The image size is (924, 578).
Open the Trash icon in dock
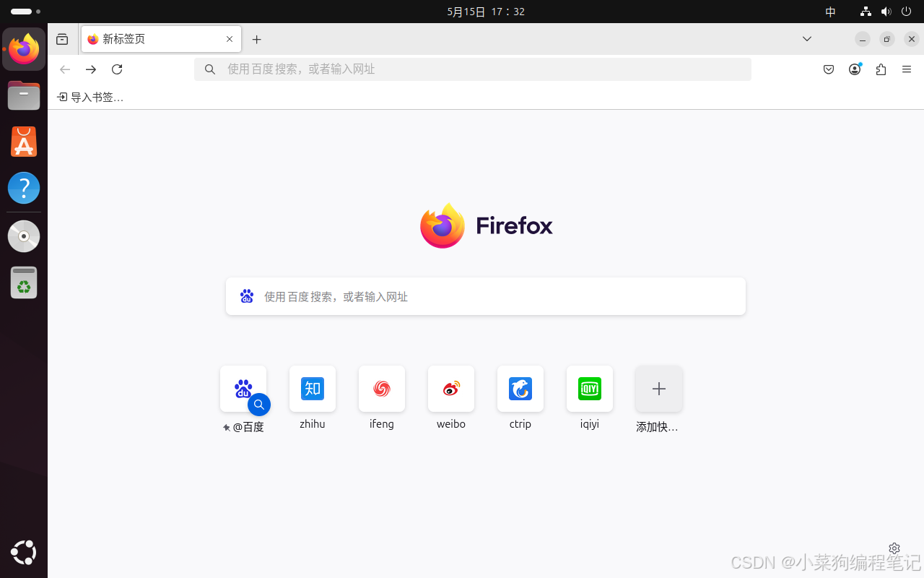coord(24,282)
